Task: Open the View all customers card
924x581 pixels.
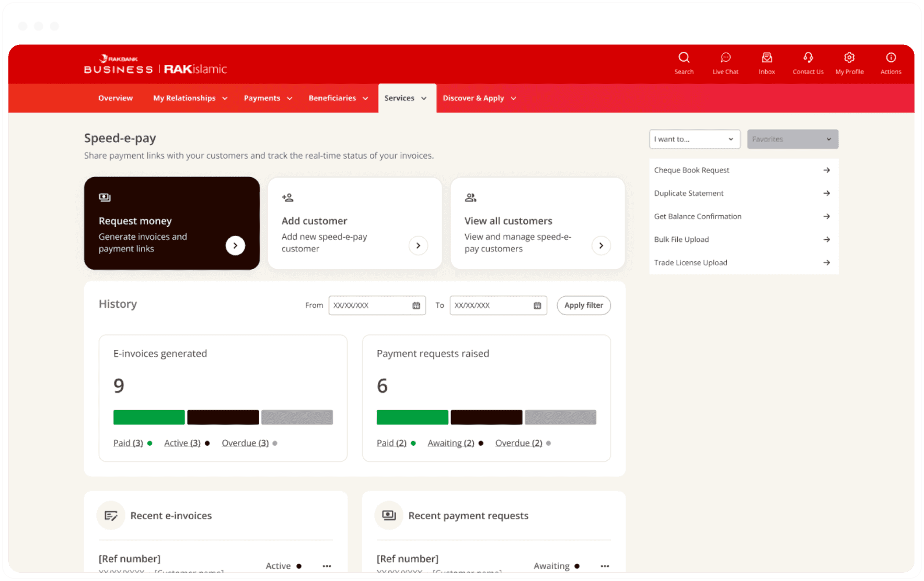Action: tap(538, 223)
